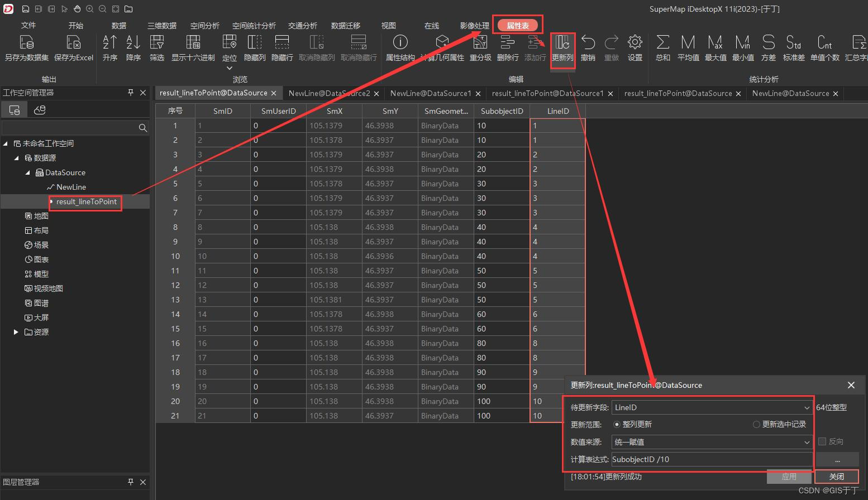Expand the 定位 dropdown arrow
The height and width of the screenshot is (500, 868).
(x=230, y=68)
